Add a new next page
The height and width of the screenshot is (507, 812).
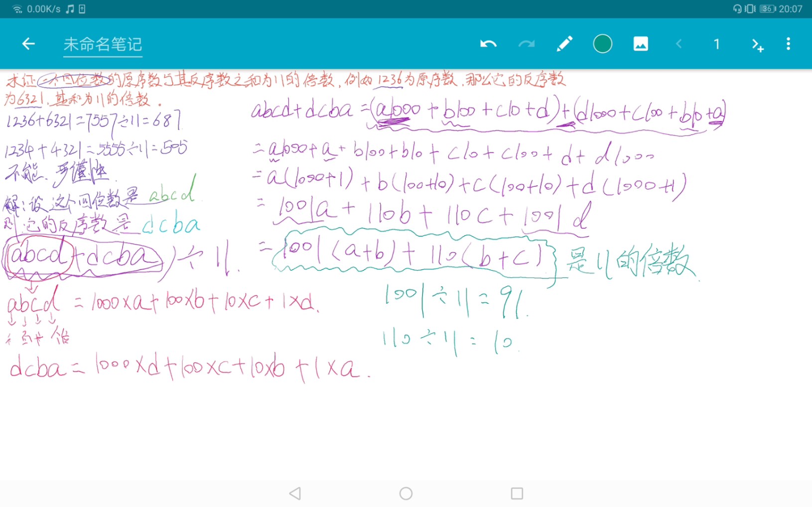(x=757, y=45)
